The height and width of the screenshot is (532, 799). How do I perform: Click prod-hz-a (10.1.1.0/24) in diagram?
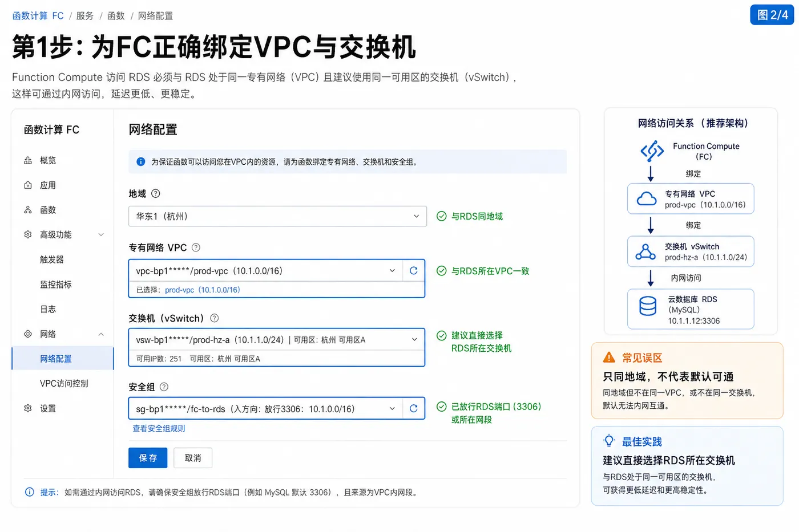(706, 257)
